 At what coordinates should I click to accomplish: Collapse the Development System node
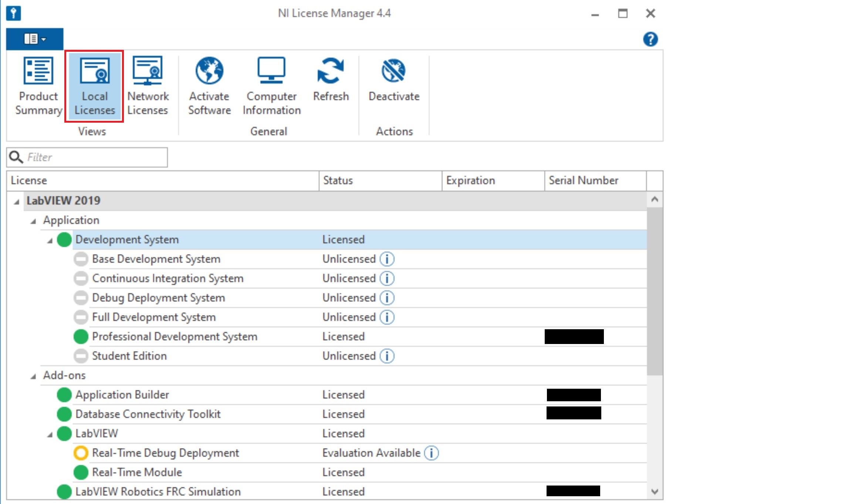tap(50, 241)
